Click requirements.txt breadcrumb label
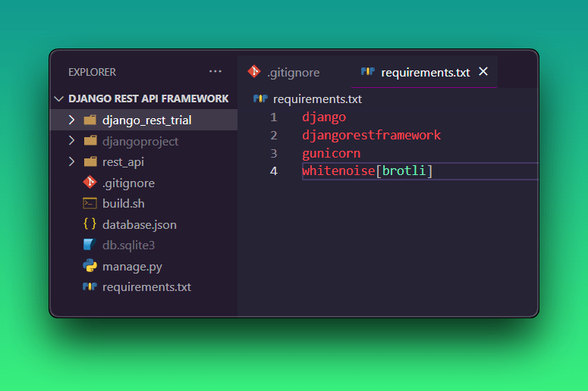The width and height of the screenshot is (588, 391). pyautogui.click(x=317, y=99)
